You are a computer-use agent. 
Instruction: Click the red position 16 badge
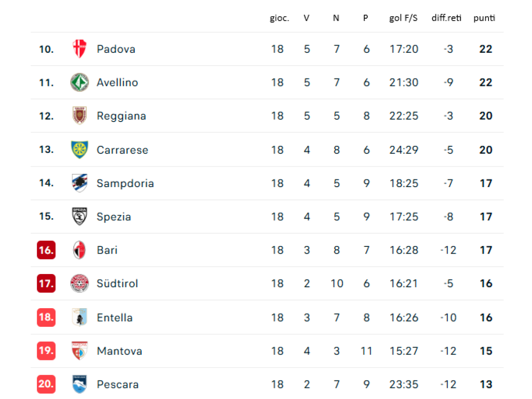point(46,250)
